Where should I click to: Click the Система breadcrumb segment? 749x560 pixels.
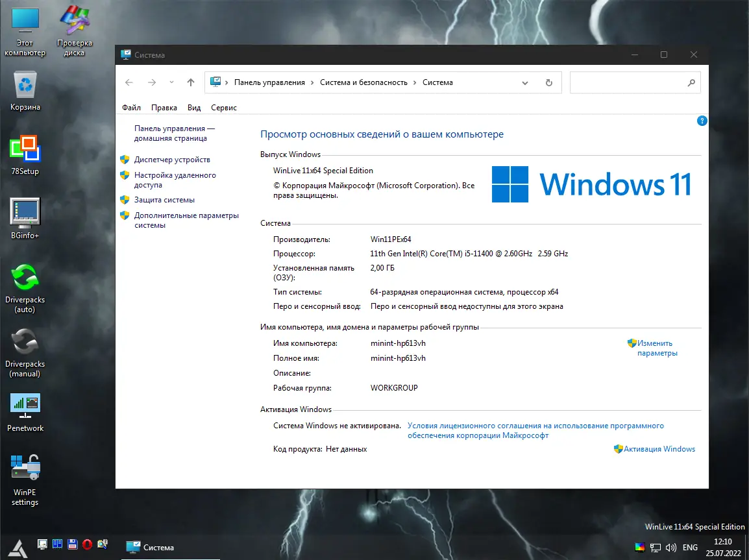click(437, 82)
